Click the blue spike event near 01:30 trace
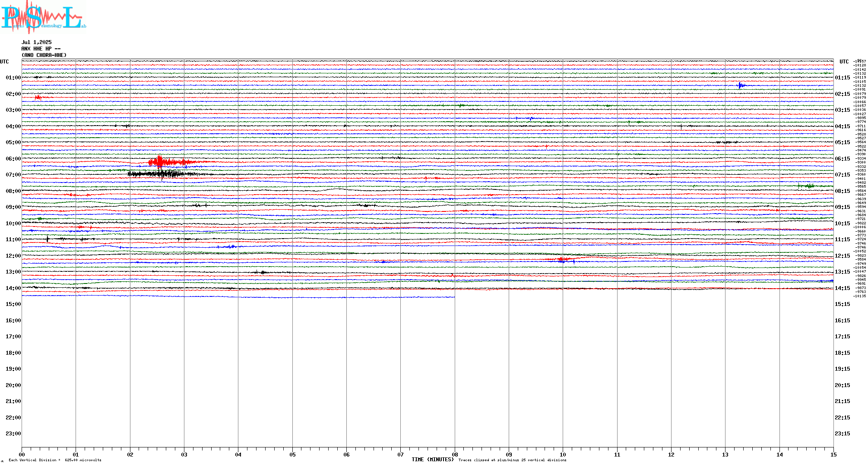 pyautogui.click(x=741, y=85)
